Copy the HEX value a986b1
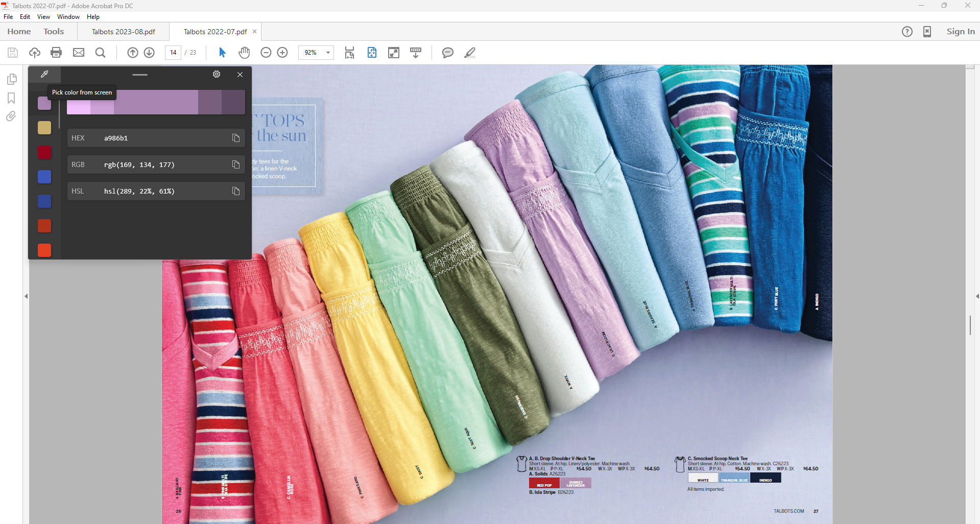This screenshot has height=524, width=980. [235, 138]
